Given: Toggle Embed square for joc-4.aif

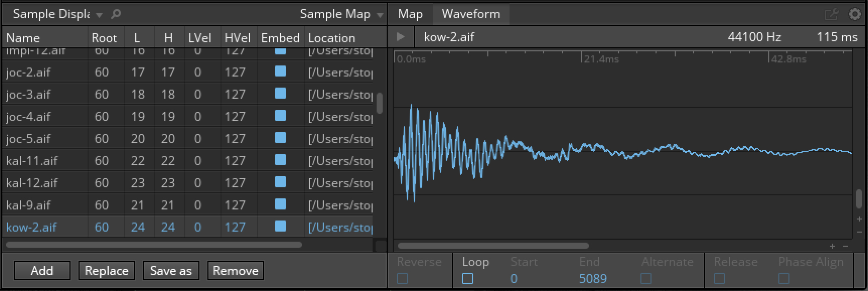Looking at the screenshot, I should tap(280, 116).
